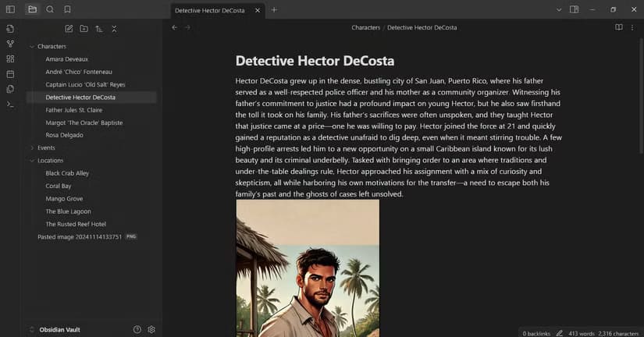Toggle the right sidebar panel

click(574, 9)
